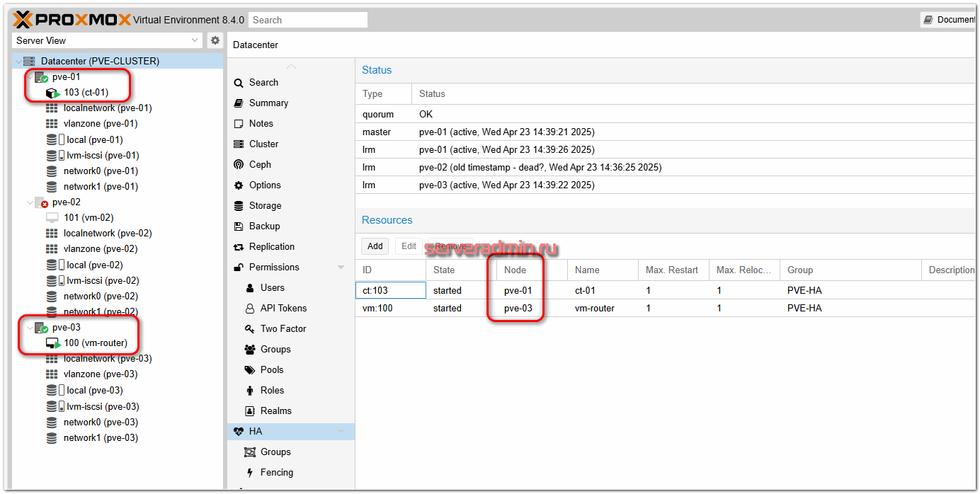Click the book icon for Summary

point(239,103)
